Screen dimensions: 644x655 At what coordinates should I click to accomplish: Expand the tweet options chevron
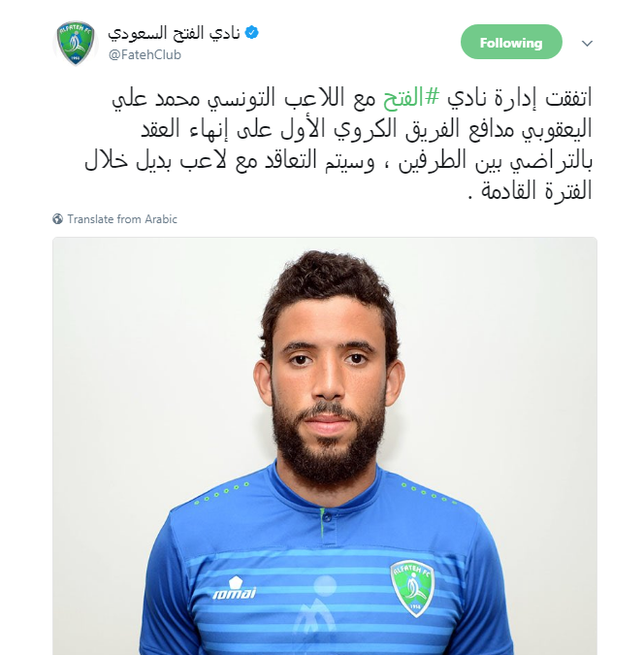tap(587, 43)
